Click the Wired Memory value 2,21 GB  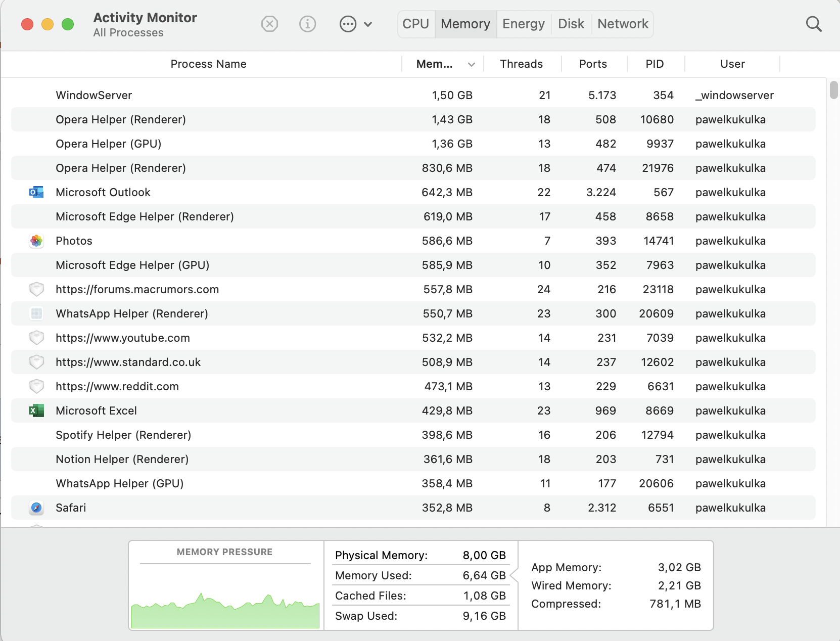pos(679,585)
